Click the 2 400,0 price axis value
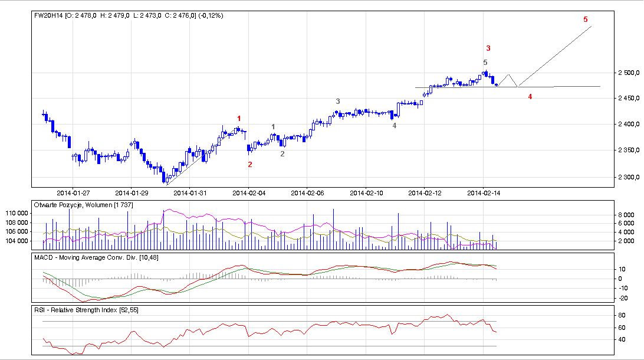Viewport: 644px width, 360px height. [x=629, y=124]
